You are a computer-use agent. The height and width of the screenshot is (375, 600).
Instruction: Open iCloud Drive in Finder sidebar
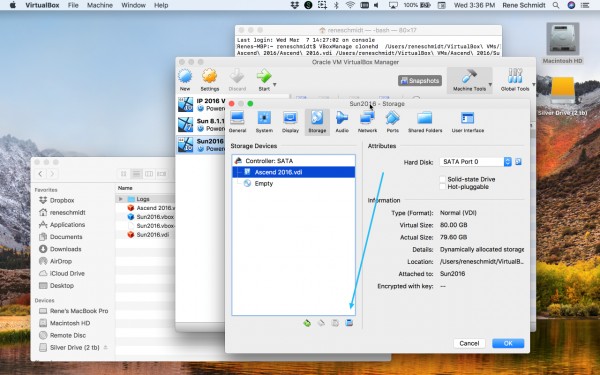tap(62, 274)
